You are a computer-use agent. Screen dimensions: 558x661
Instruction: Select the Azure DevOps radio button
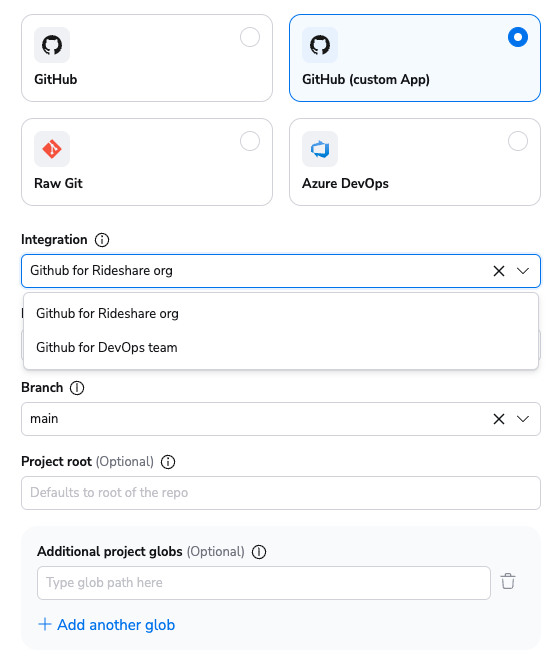click(518, 141)
